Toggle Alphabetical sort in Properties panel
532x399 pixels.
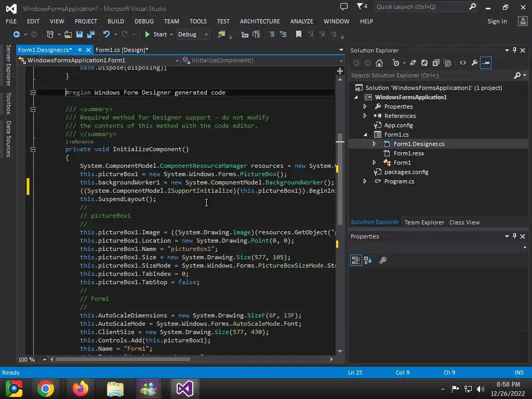(x=368, y=260)
